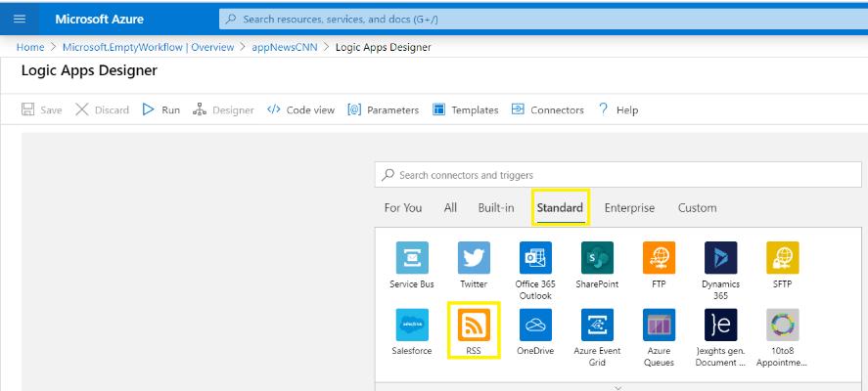Pick the Salesforce connector icon

tap(411, 326)
